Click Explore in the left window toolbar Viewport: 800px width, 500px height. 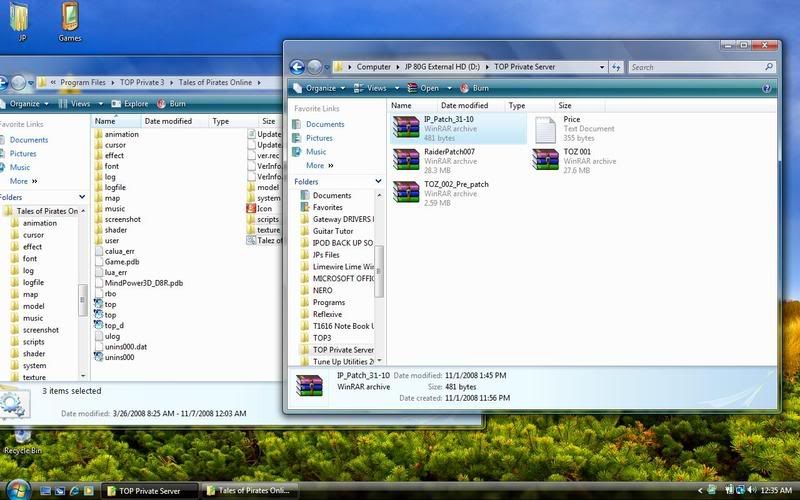point(129,103)
